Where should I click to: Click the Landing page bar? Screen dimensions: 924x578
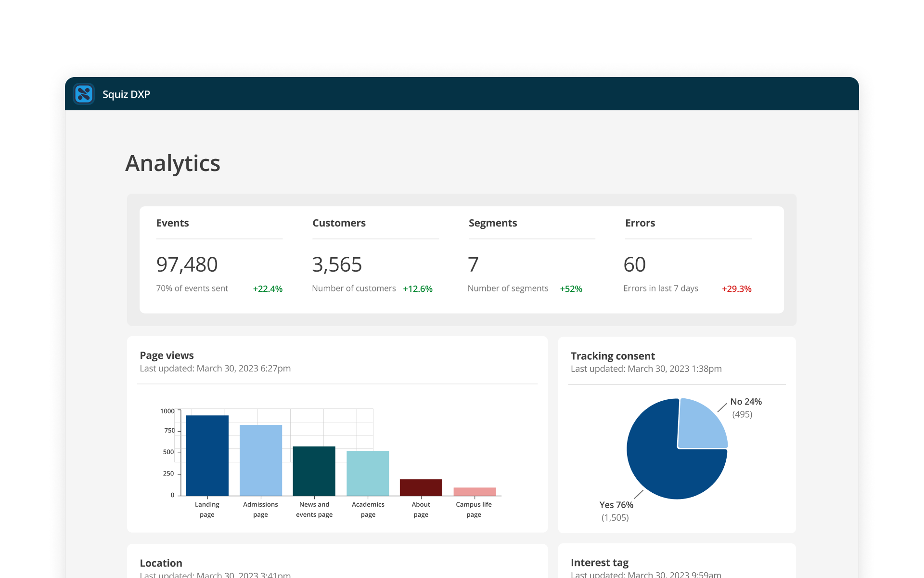207,455
